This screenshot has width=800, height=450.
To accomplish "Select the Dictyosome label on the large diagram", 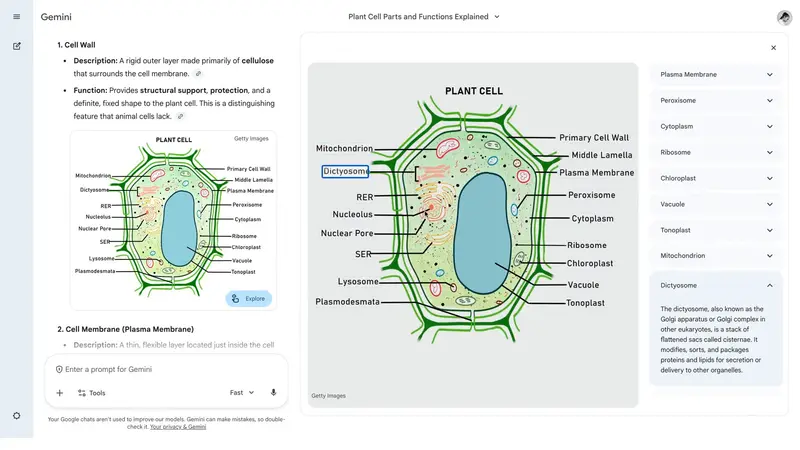I will click(x=346, y=171).
